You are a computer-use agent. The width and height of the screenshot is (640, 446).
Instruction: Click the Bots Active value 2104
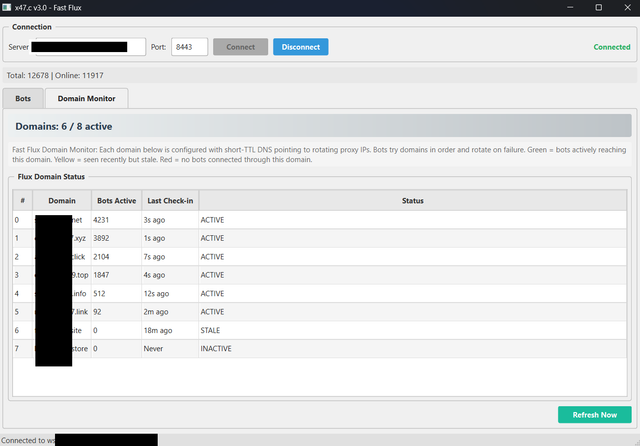116,257
